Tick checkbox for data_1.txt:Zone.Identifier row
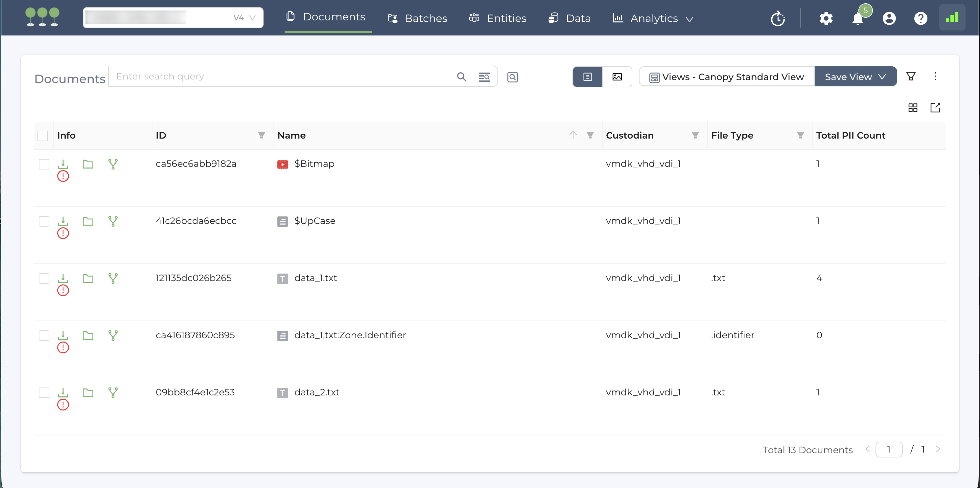Image resolution: width=980 pixels, height=488 pixels. [x=44, y=335]
